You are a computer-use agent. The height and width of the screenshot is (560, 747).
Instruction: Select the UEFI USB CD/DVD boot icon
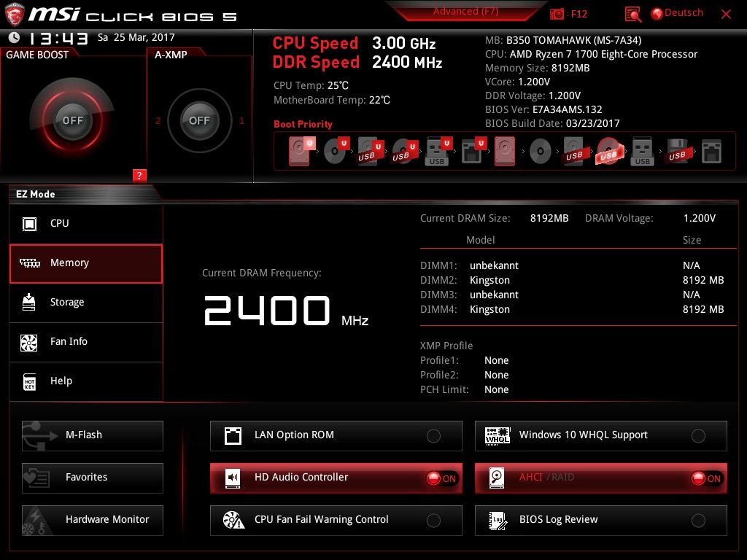404,152
